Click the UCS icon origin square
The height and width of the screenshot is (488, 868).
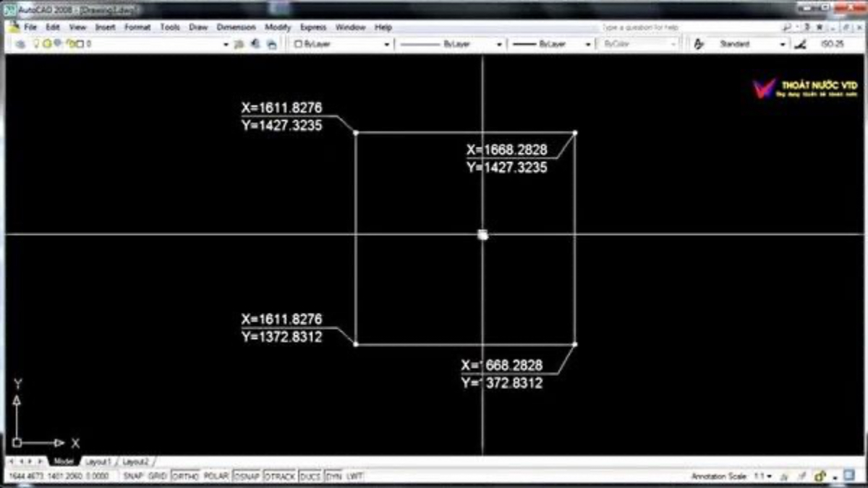point(17,442)
